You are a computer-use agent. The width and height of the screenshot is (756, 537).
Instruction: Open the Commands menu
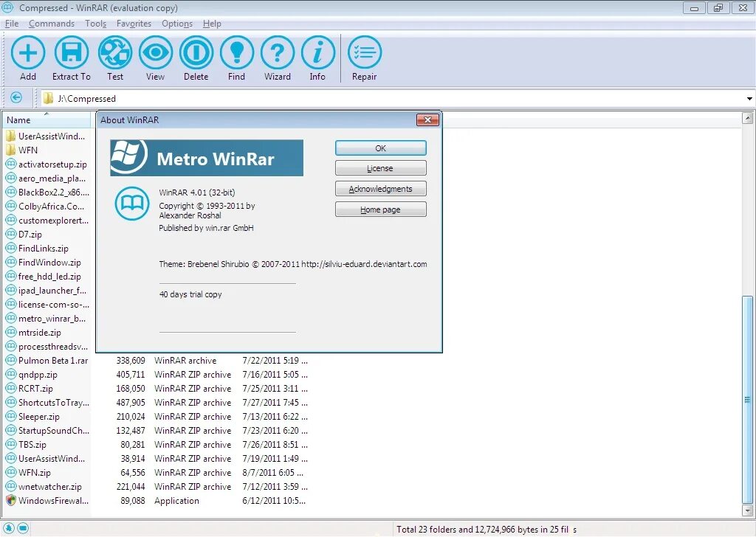point(52,24)
